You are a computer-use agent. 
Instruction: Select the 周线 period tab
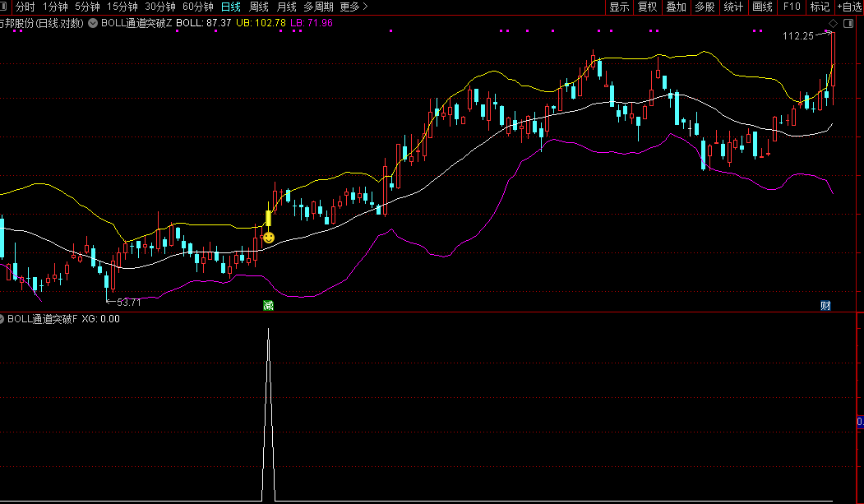coord(258,7)
